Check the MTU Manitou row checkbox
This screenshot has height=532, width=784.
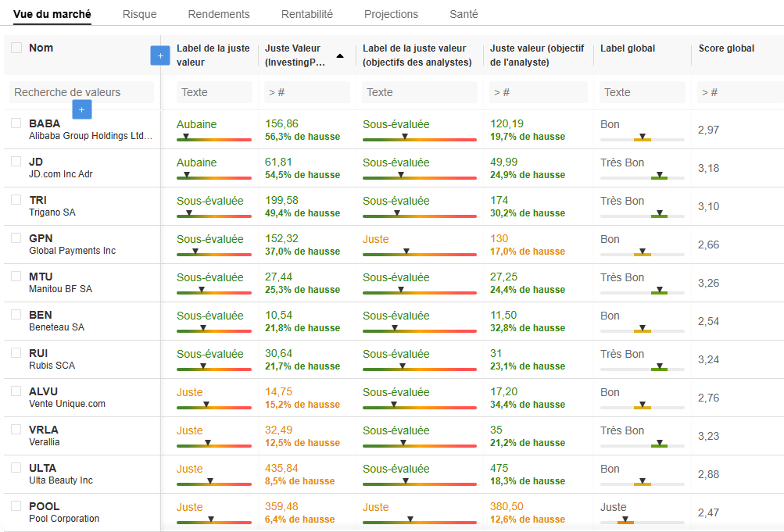click(x=16, y=277)
